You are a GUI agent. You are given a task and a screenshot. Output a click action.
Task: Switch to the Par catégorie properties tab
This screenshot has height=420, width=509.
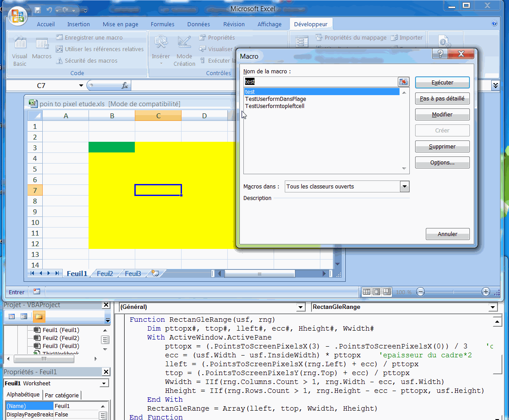[x=62, y=395]
